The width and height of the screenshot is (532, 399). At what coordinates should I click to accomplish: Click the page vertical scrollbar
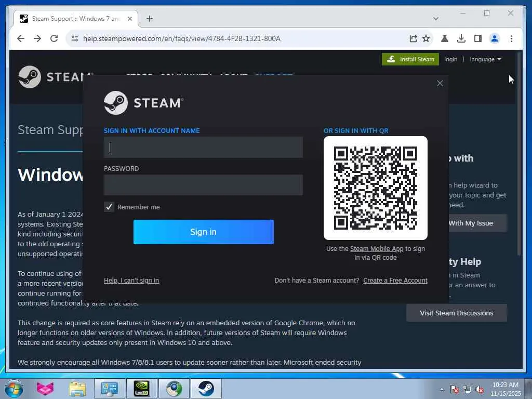(519, 154)
